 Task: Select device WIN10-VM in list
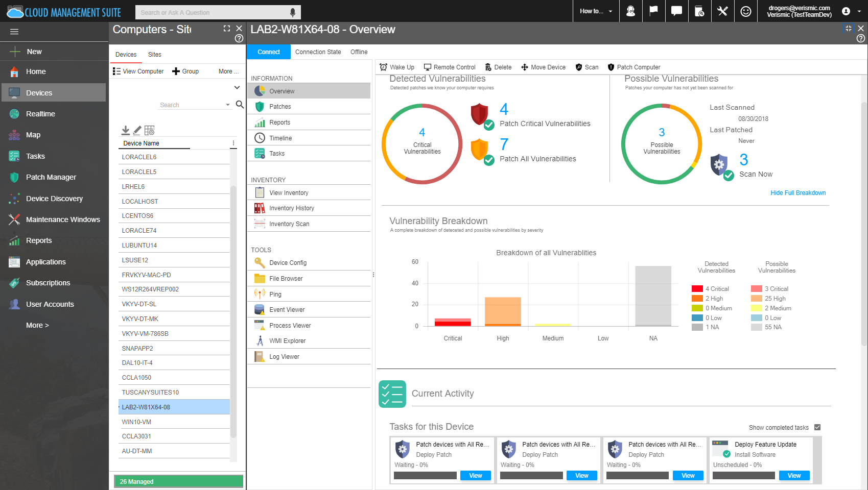(174, 422)
